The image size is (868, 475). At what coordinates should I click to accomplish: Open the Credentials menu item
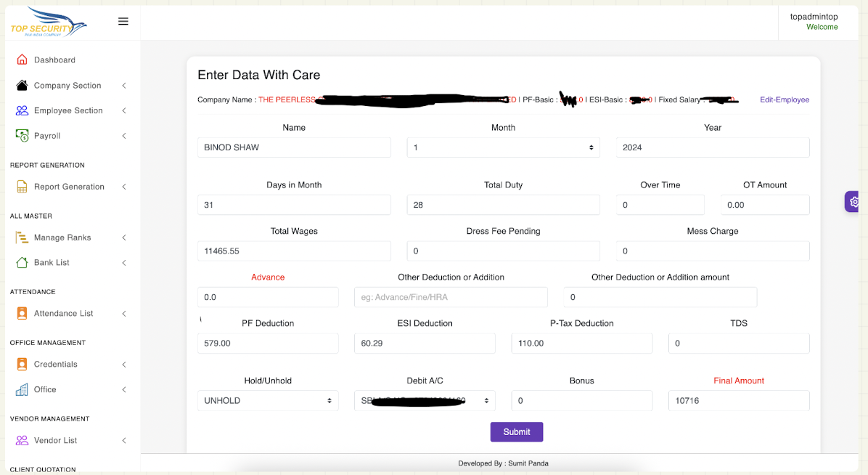tap(56, 365)
